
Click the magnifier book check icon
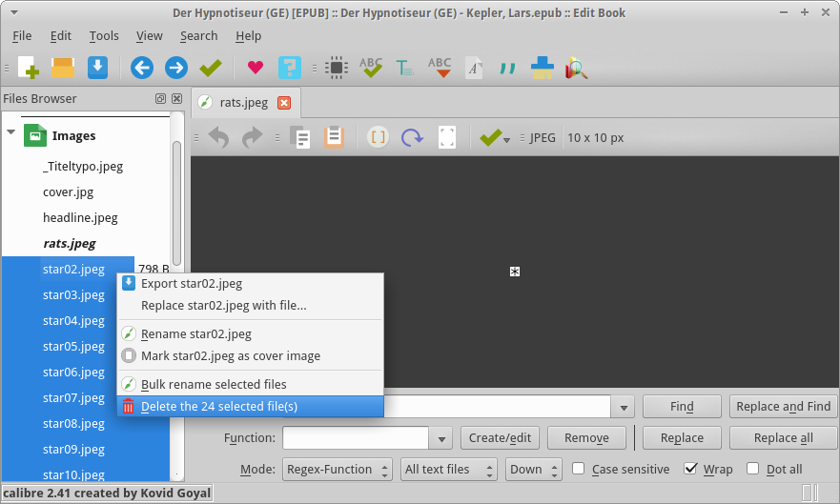[x=577, y=68]
